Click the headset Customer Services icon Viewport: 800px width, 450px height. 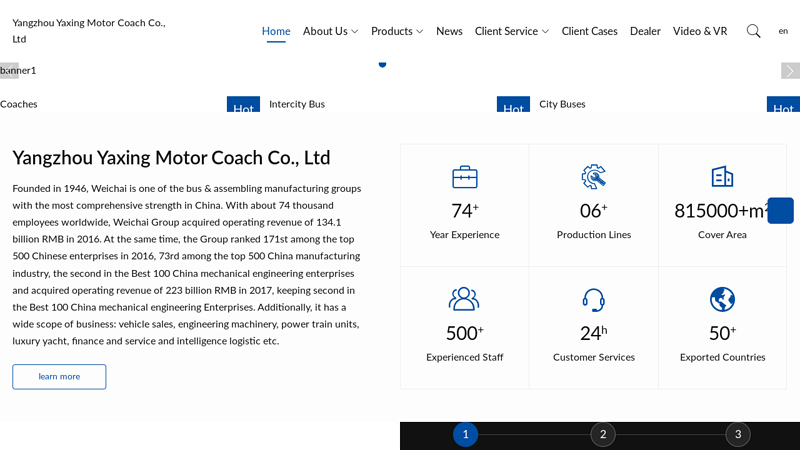pyautogui.click(x=593, y=299)
